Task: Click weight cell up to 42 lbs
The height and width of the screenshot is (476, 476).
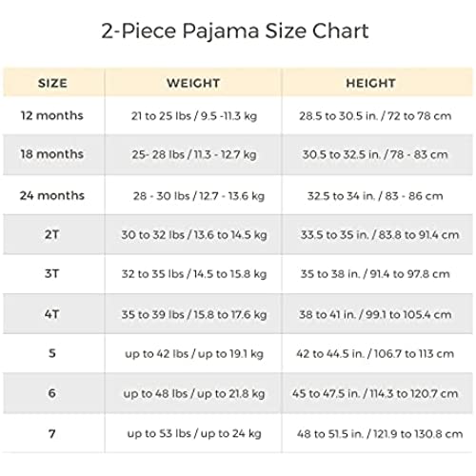Action: click(x=194, y=354)
